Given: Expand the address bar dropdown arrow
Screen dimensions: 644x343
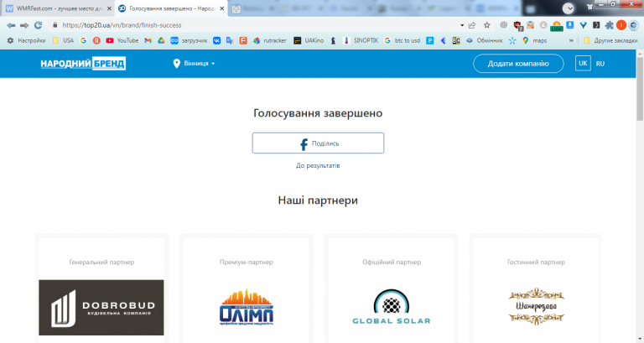Looking at the screenshot, I should click(x=462, y=25).
